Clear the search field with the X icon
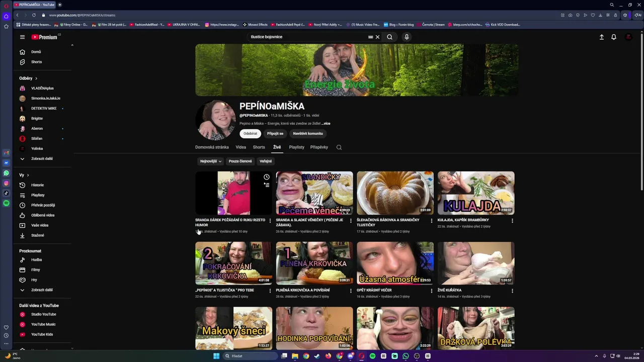This screenshot has height=362, width=644. tap(377, 37)
